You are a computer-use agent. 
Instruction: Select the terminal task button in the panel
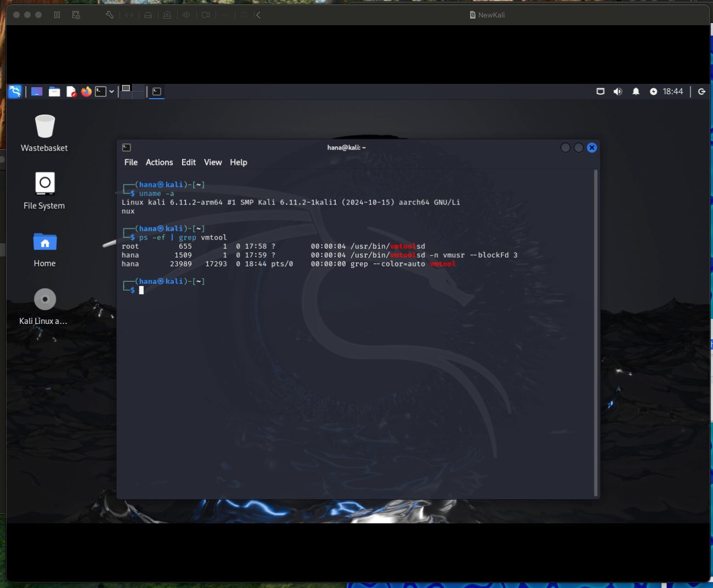tap(157, 92)
